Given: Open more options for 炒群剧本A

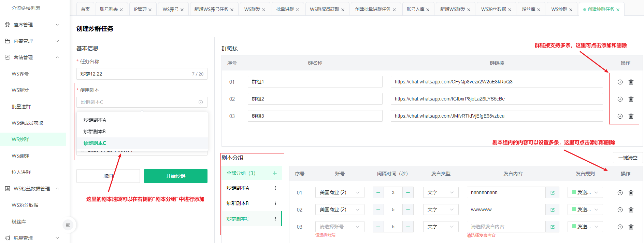Looking at the screenshot, I should click(275, 188).
